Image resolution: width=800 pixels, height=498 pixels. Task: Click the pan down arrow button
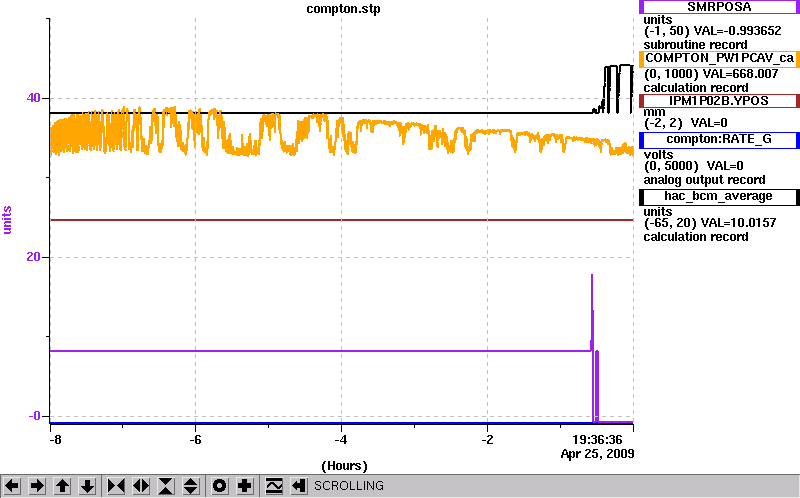[x=87, y=486]
